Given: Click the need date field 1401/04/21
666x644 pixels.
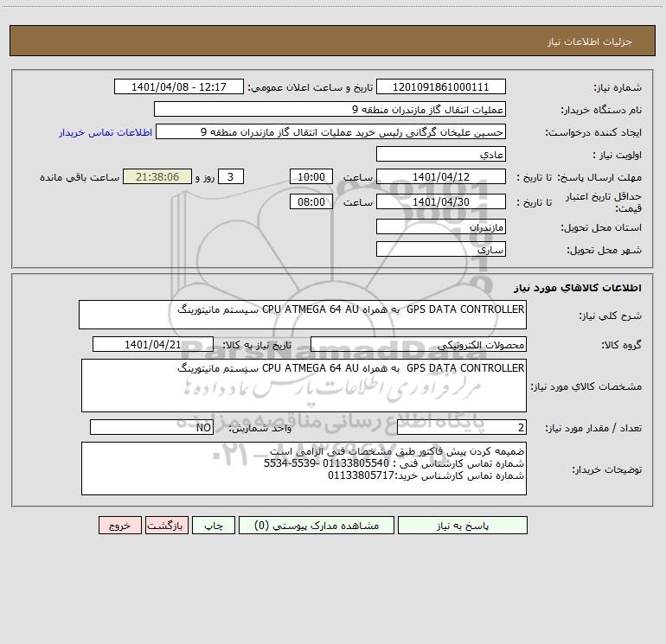Looking at the screenshot, I should pyautogui.click(x=153, y=344).
